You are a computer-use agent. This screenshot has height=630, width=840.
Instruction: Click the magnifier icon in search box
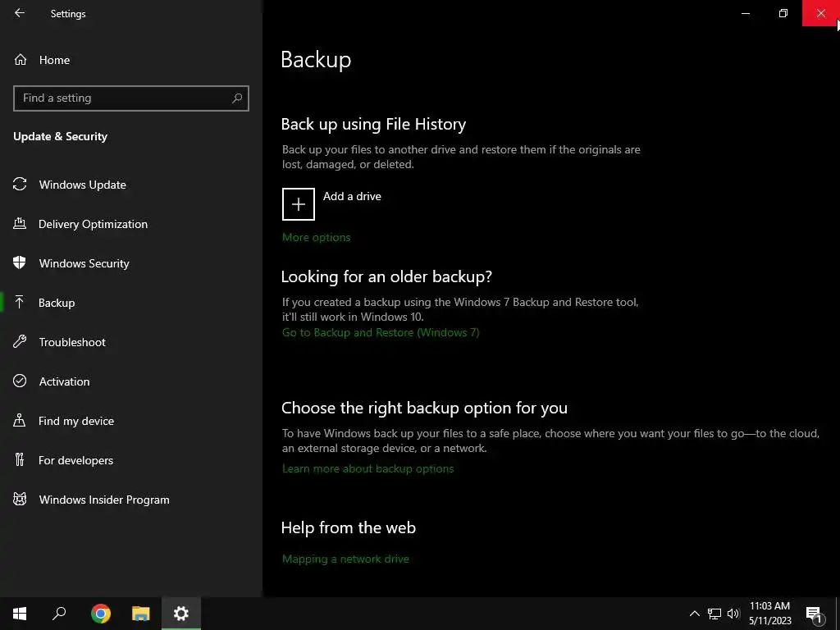click(x=237, y=98)
